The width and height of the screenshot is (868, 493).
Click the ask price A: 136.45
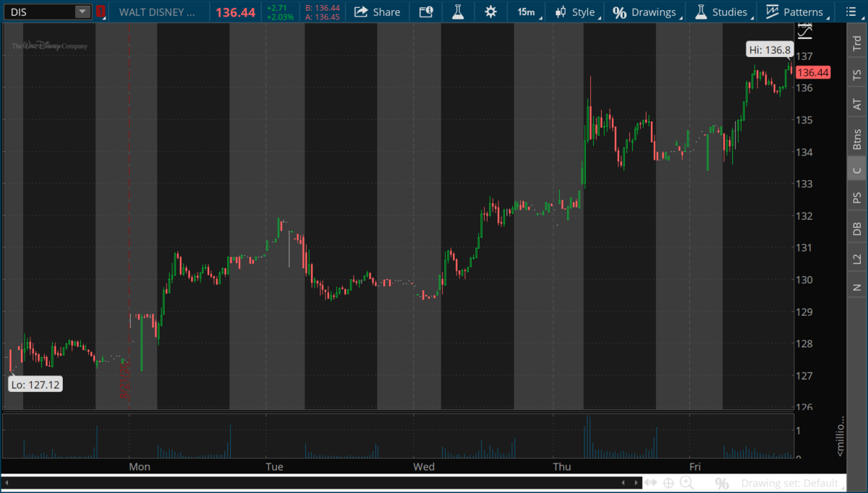[323, 17]
